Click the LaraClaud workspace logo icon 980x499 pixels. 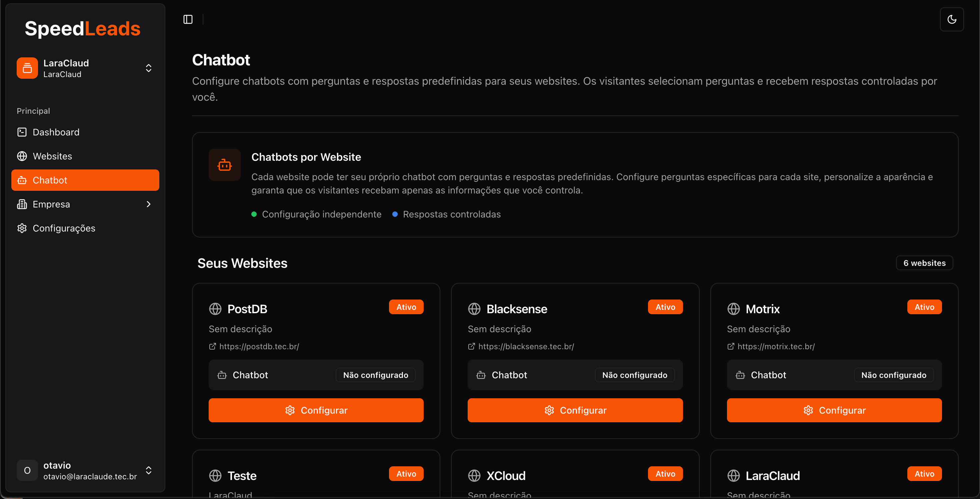point(27,68)
